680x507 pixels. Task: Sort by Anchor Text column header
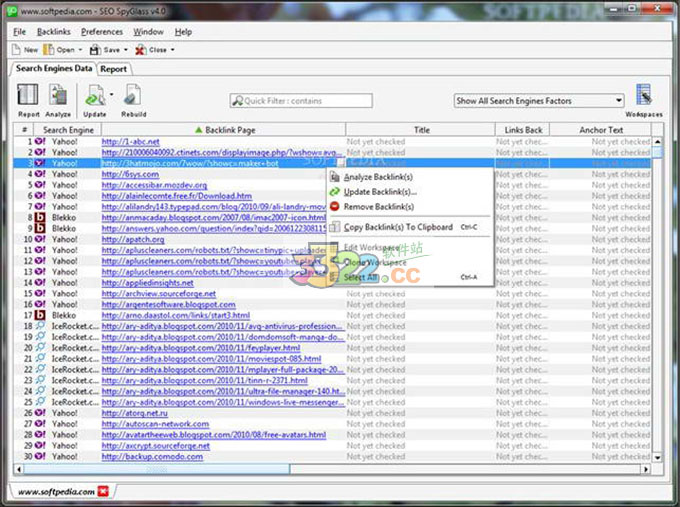coord(601,130)
